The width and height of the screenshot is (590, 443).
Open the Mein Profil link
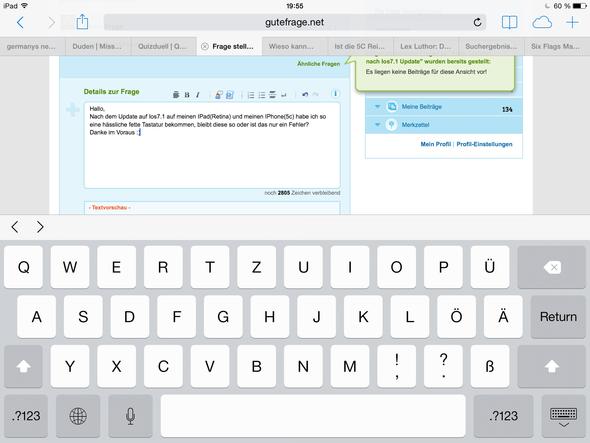[436, 144]
